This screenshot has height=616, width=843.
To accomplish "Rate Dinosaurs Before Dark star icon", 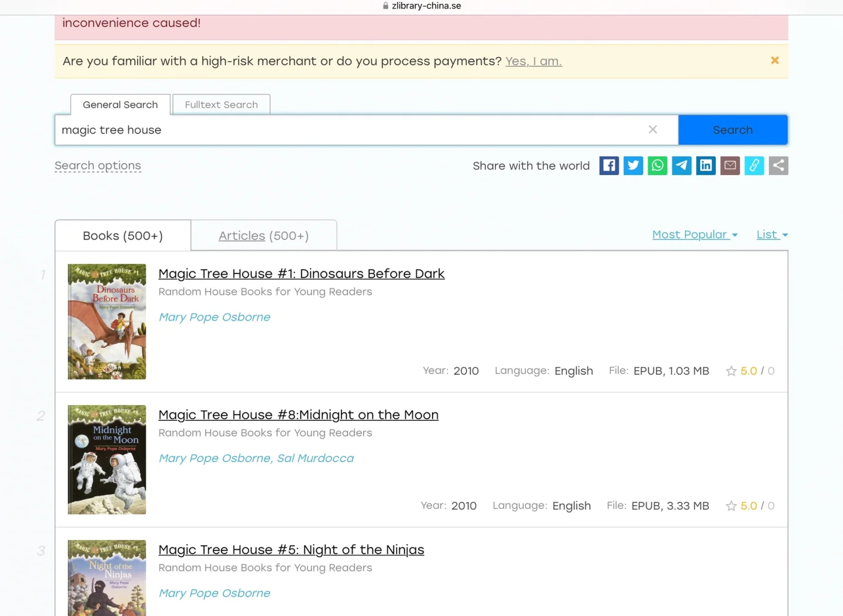I will click(731, 371).
